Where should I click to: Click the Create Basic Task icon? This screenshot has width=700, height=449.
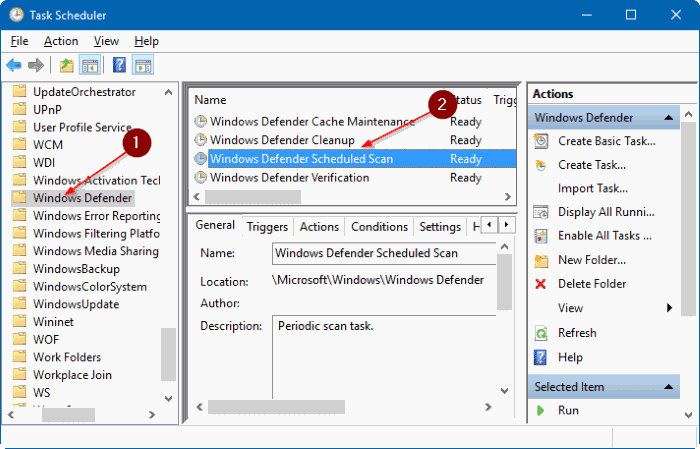[541, 141]
